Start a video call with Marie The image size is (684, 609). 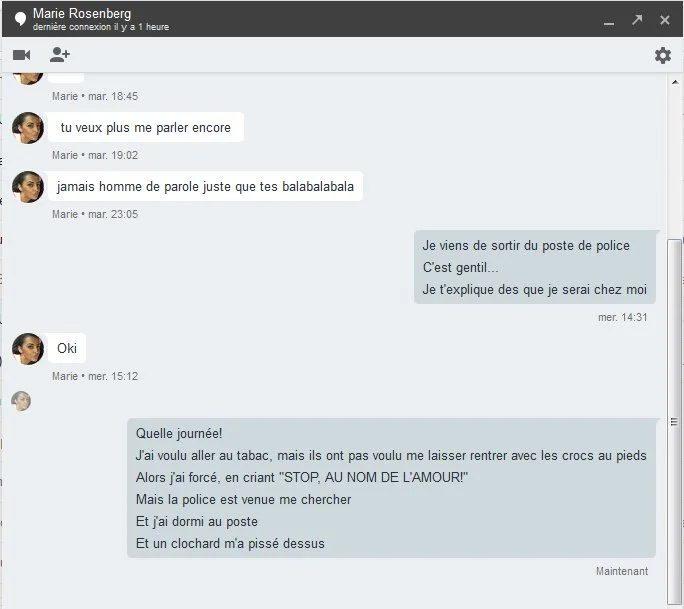point(21,55)
